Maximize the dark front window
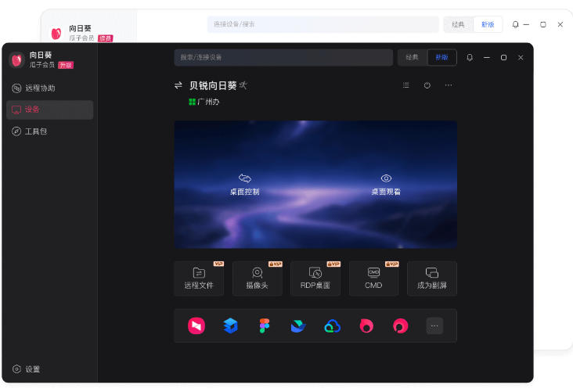The height and width of the screenshot is (392, 573). point(503,57)
